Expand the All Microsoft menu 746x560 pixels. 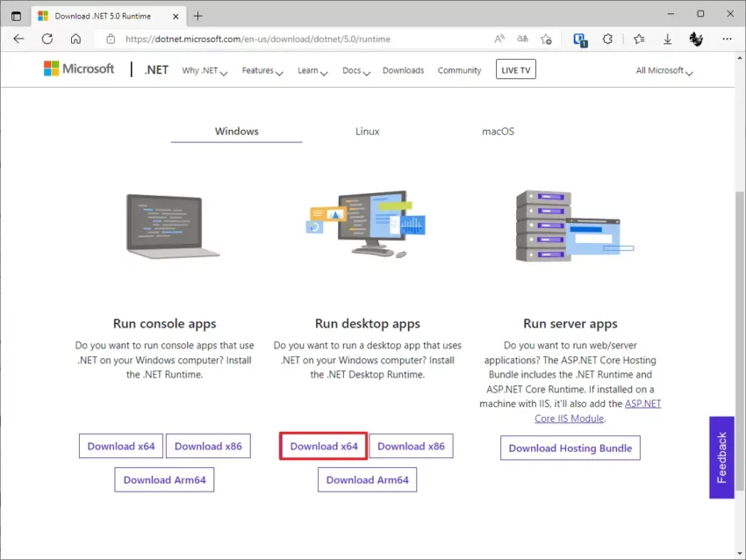(x=664, y=70)
